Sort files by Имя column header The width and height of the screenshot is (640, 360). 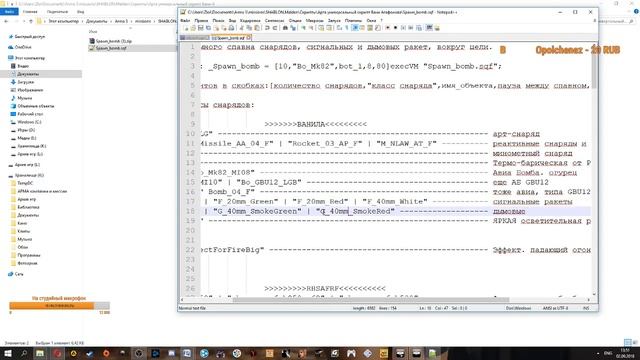(x=93, y=31)
